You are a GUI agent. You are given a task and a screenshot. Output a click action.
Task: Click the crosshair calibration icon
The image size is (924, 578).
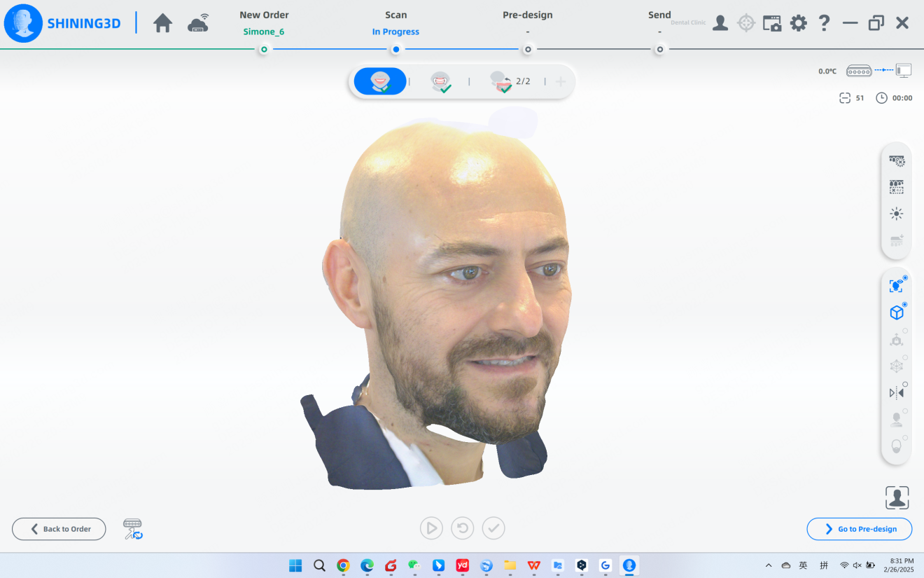tap(746, 23)
